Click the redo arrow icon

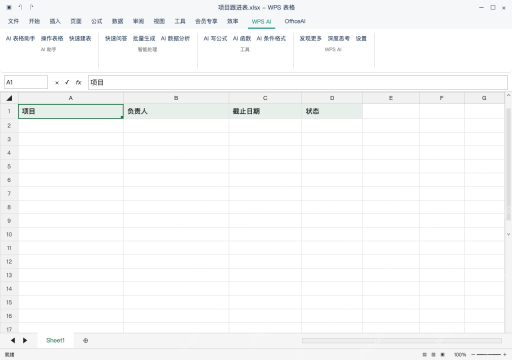31,7
